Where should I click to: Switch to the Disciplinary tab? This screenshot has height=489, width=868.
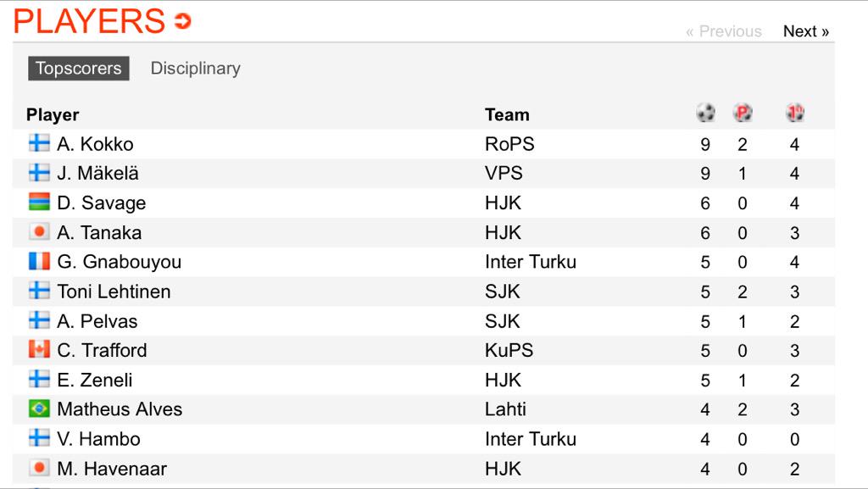195,69
